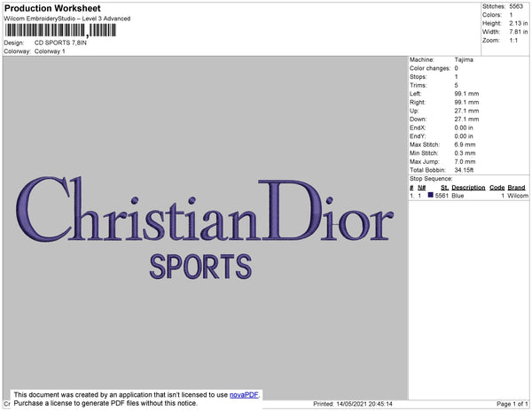This screenshot has height=411, width=532.
Task: Click the Width value "7.81 in"
Action: (518, 32)
